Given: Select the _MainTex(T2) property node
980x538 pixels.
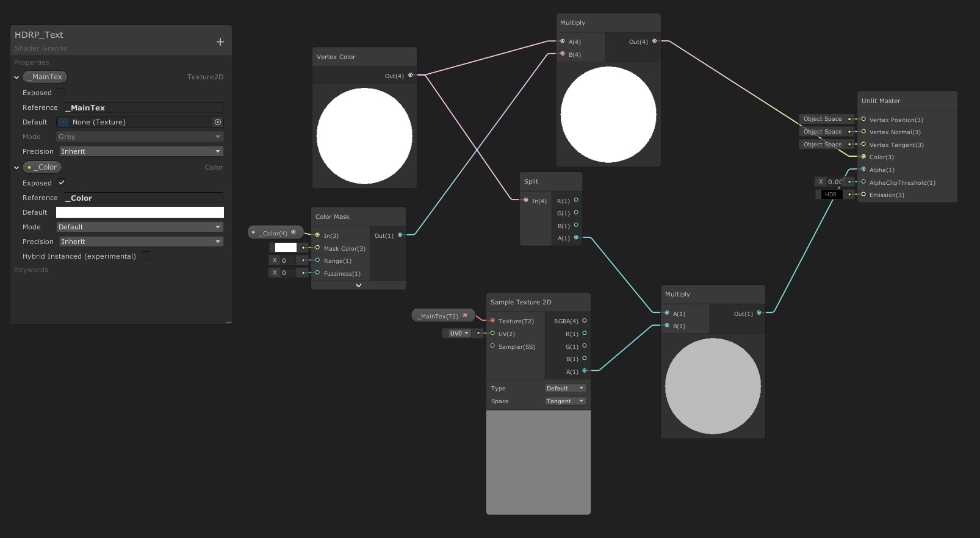Looking at the screenshot, I should [444, 315].
